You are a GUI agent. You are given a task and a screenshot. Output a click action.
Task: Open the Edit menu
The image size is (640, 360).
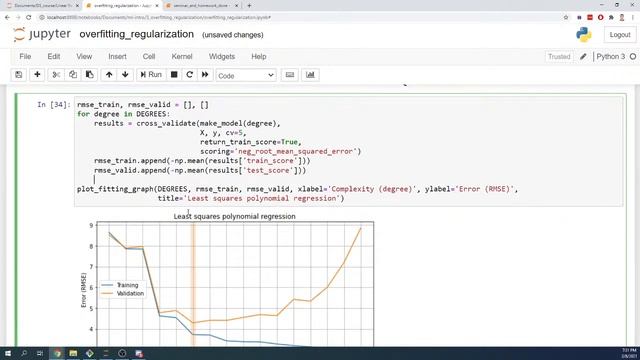[x=53, y=56]
